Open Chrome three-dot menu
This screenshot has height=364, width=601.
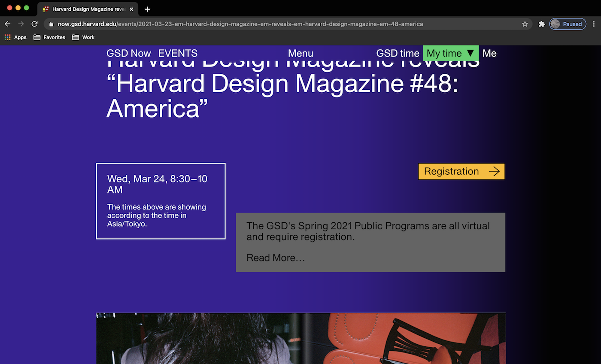[594, 24]
